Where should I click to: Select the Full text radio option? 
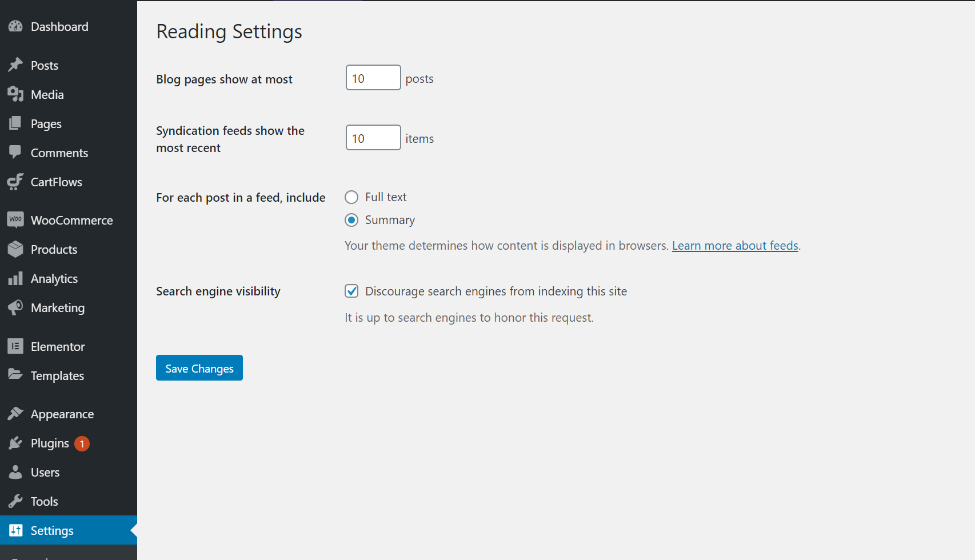(x=351, y=197)
